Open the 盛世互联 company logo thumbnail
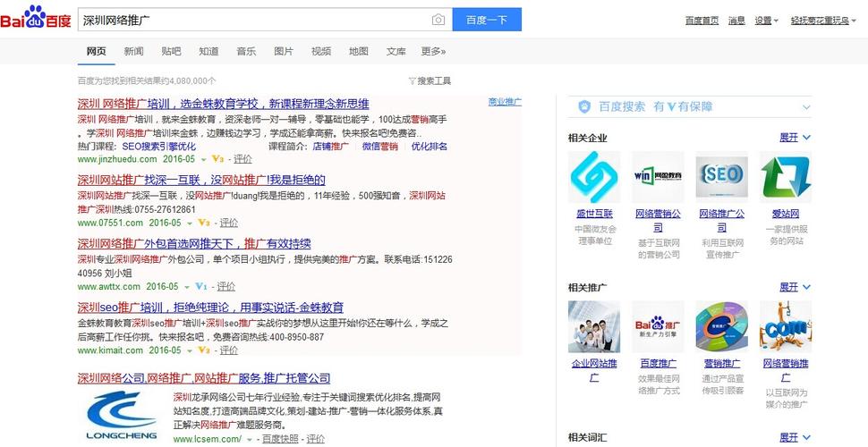The height and width of the screenshot is (447, 868). click(x=594, y=177)
